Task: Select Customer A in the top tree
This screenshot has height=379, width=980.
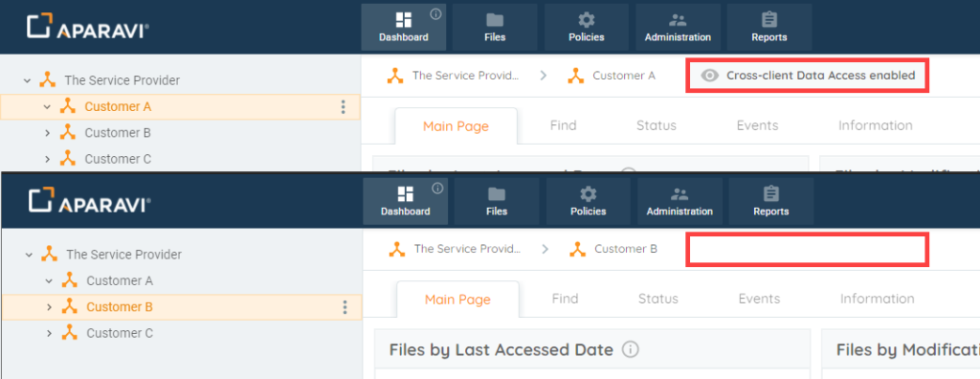Action: click(118, 107)
